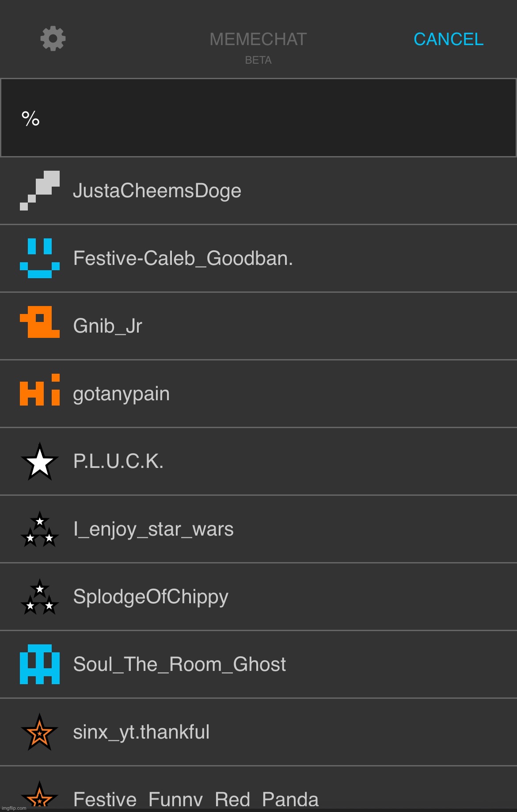The image size is (517, 812).
Task: Choose Festive_Funny_Red_Panda at list bottom
Action: [x=258, y=789]
